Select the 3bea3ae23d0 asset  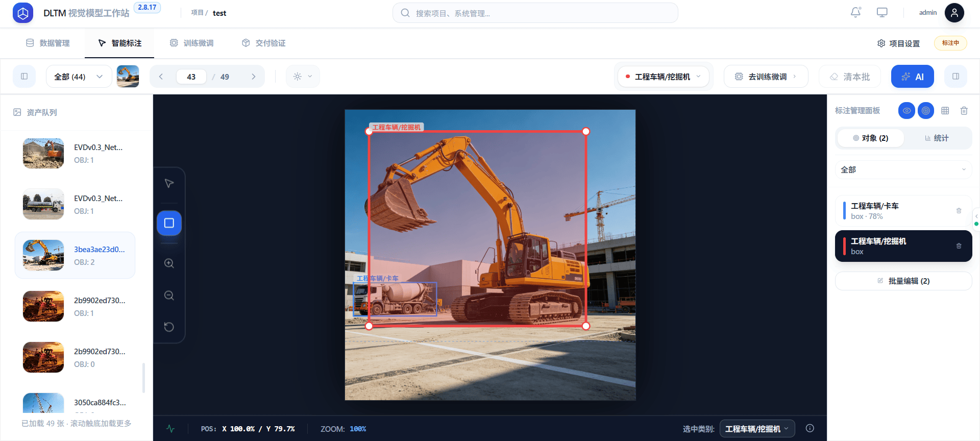pos(76,255)
